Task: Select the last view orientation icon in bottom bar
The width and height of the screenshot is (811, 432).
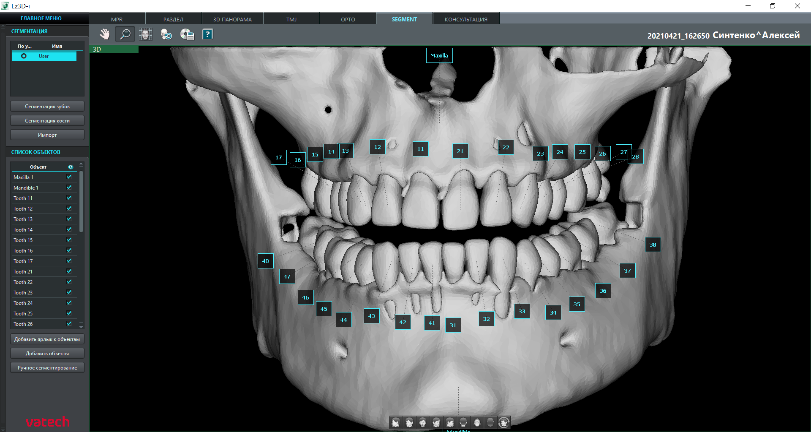Action: [x=504, y=423]
